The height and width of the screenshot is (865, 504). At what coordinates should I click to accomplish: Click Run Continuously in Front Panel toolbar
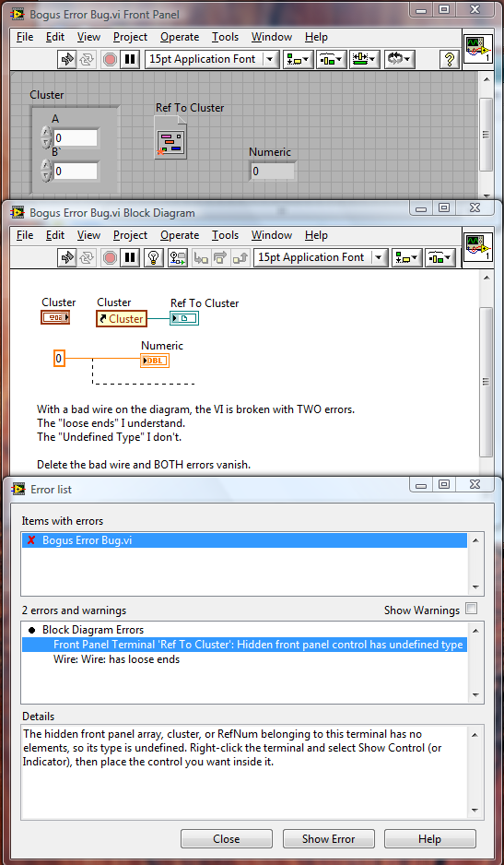(x=87, y=59)
